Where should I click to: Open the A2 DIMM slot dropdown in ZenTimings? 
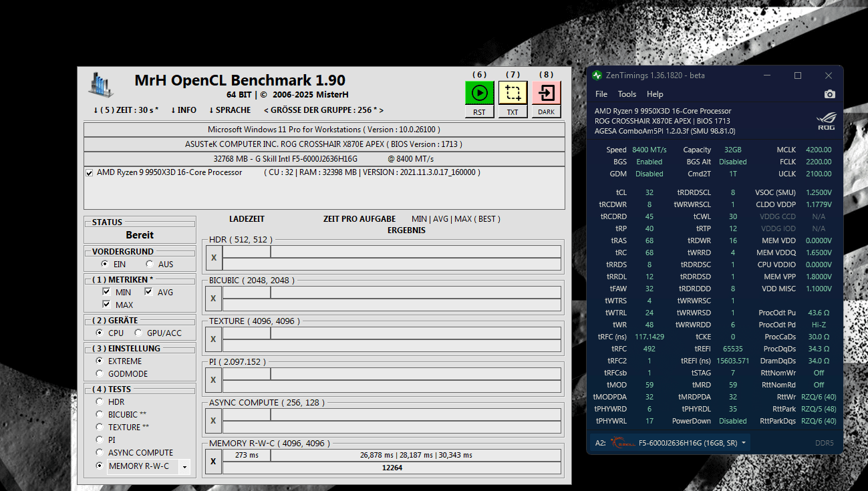tap(671, 443)
